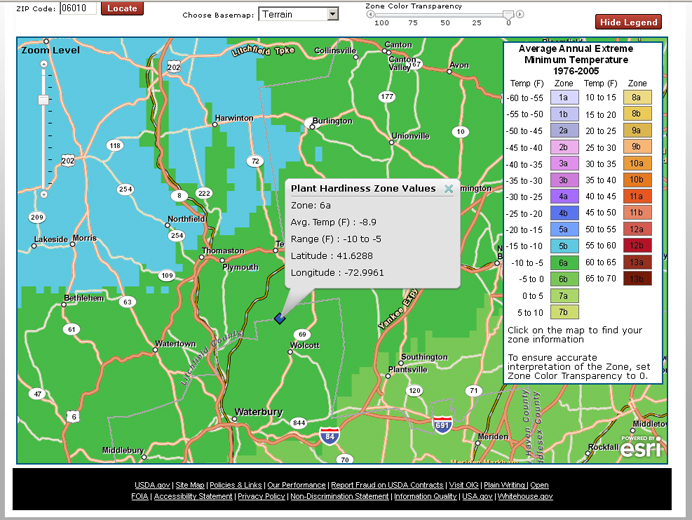Screen dimensions: 692x520
Task: Click the Interstate 691 highway shield
Action: [443, 426]
